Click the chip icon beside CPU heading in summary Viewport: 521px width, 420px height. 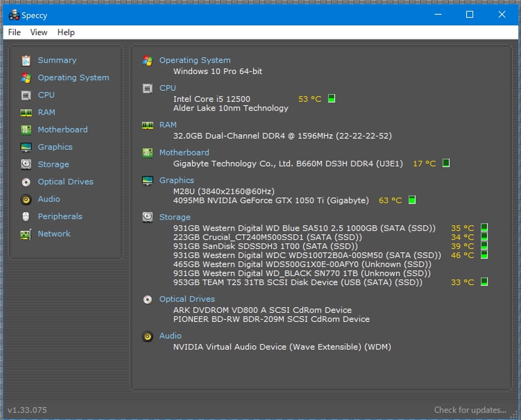148,88
